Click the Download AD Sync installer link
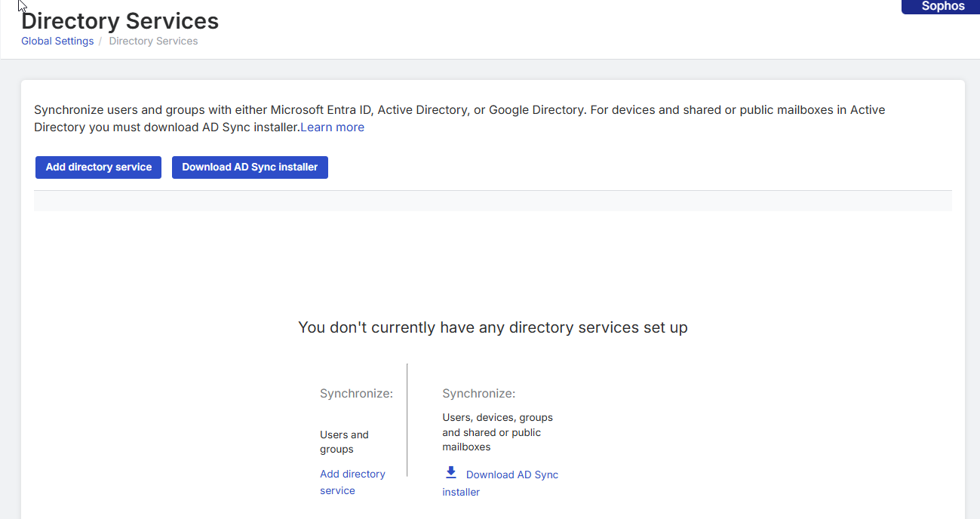This screenshot has width=980, height=519. click(x=500, y=483)
